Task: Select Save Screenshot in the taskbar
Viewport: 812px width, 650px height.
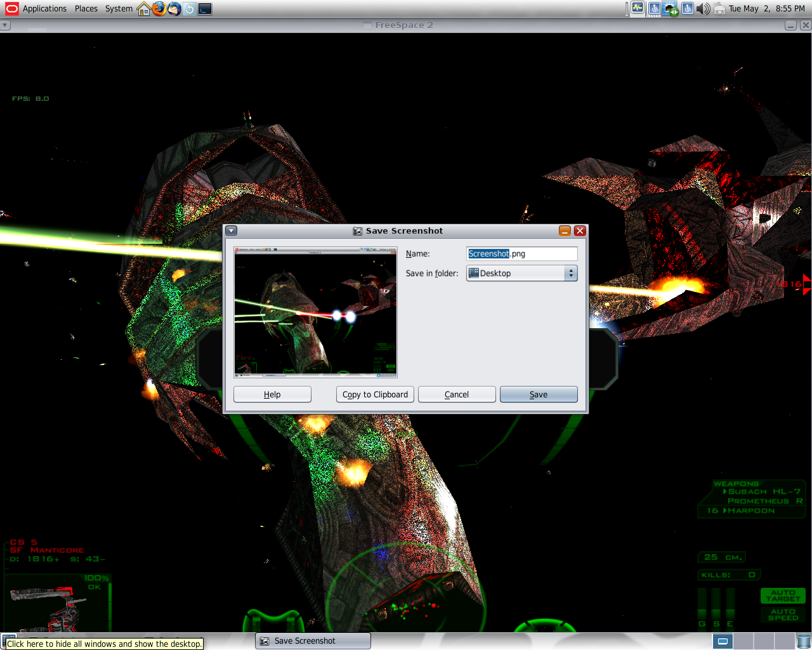Action: 313,641
